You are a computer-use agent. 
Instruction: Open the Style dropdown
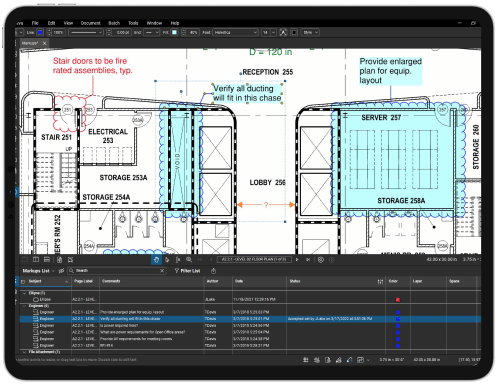(x=310, y=32)
